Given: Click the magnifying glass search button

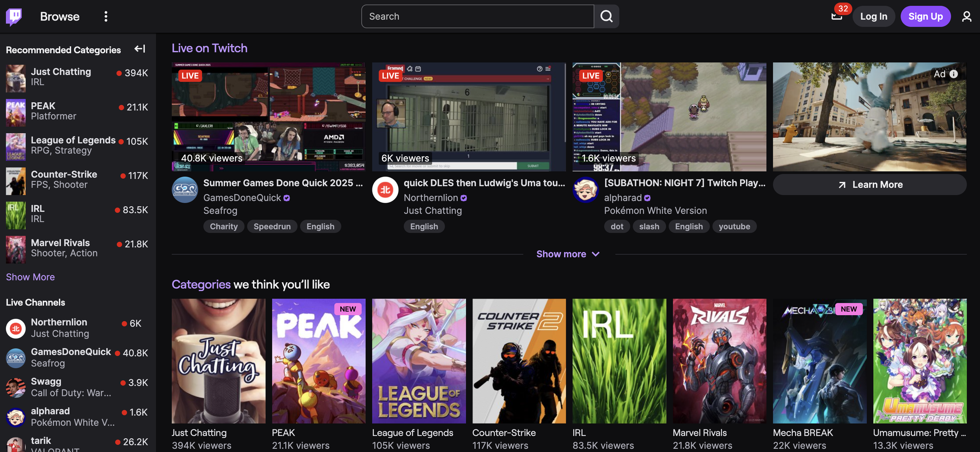Looking at the screenshot, I should 606,16.
